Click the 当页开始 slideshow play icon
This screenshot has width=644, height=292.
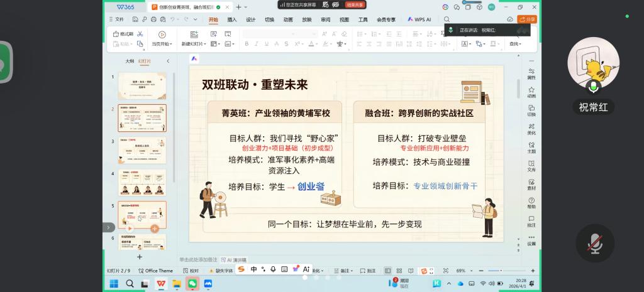(162, 35)
